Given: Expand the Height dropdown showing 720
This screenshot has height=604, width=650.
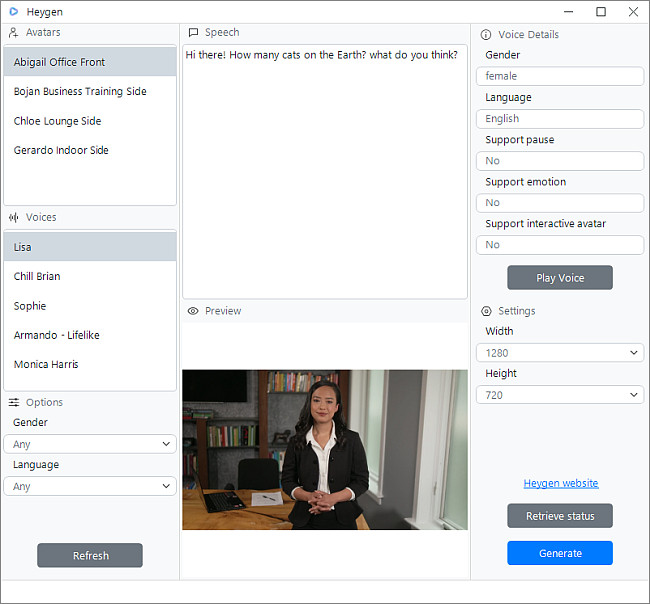Looking at the screenshot, I should click(560, 395).
